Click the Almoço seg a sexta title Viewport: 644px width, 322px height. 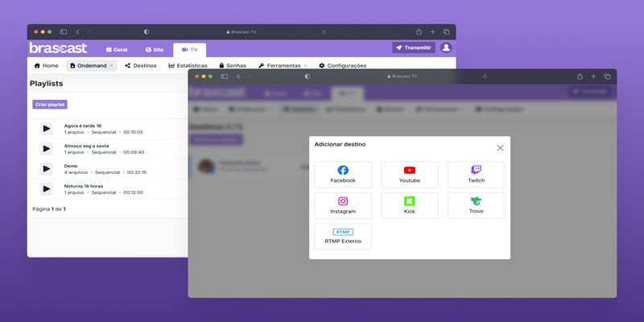[x=86, y=146]
